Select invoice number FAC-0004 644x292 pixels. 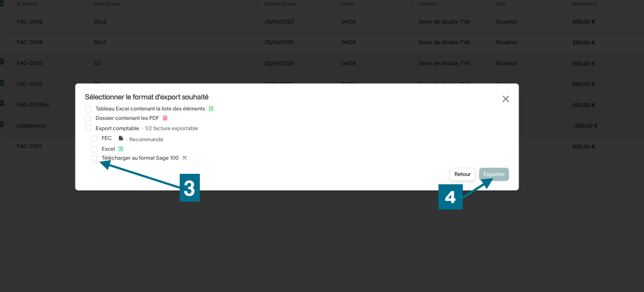[x=30, y=42]
